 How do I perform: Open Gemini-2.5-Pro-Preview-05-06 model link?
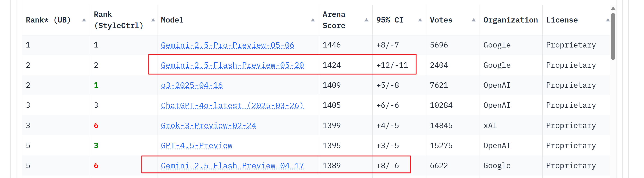tap(228, 45)
